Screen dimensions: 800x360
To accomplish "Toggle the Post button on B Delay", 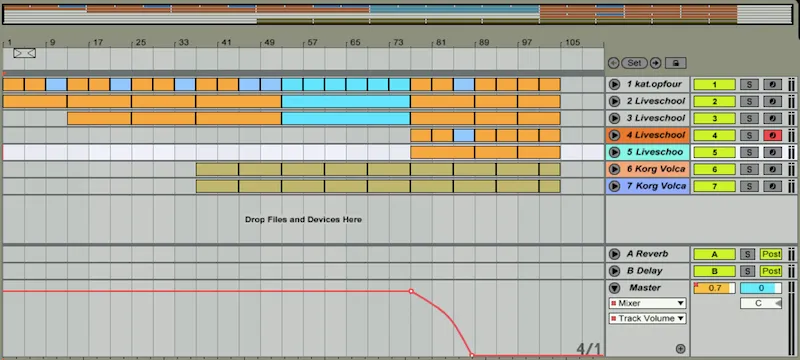I will pos(770,271).
